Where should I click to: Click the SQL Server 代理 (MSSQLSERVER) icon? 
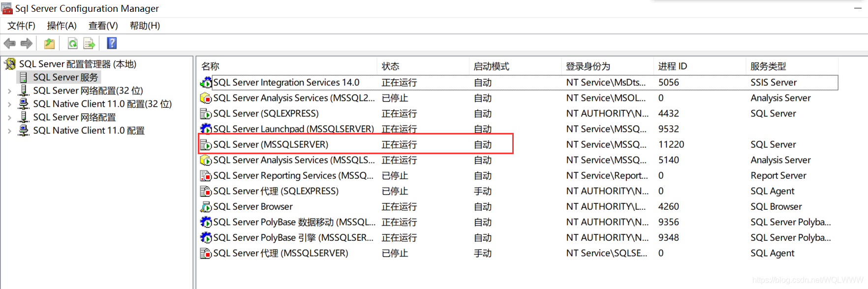[206, 253]
